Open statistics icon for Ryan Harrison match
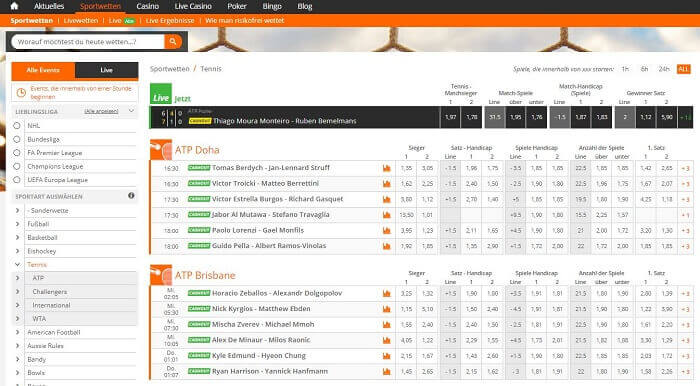Image resolution: width=700 pixels, height=386 pixels. 387,372
